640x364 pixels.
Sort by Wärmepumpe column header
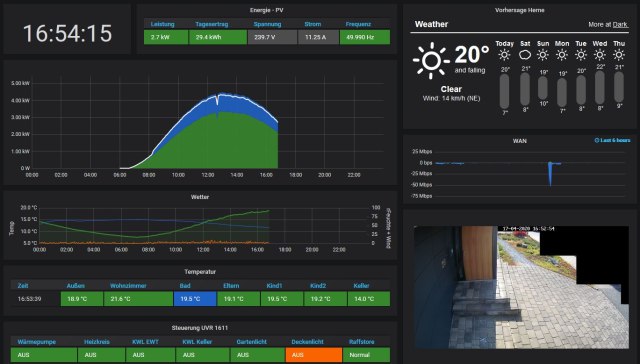pos(37,342)
